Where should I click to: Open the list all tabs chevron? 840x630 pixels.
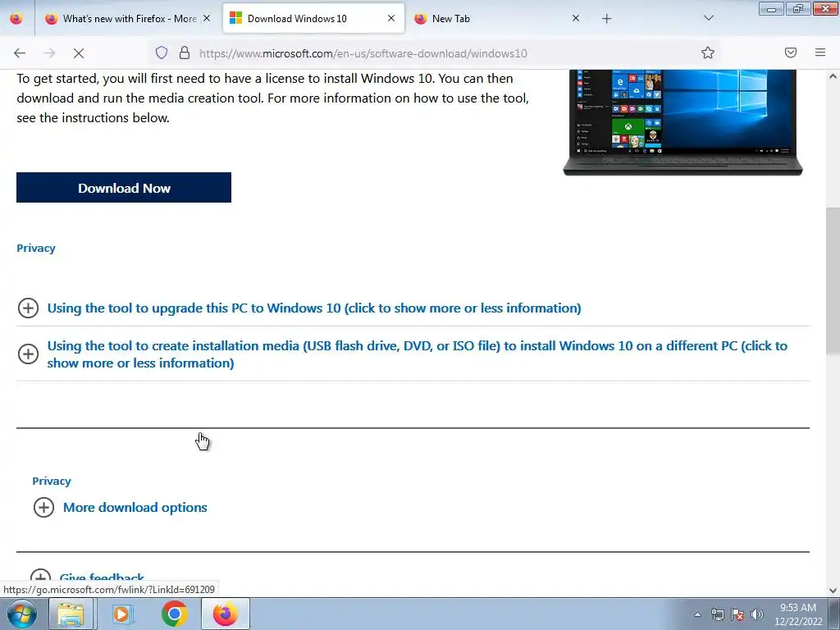point(708,19)
